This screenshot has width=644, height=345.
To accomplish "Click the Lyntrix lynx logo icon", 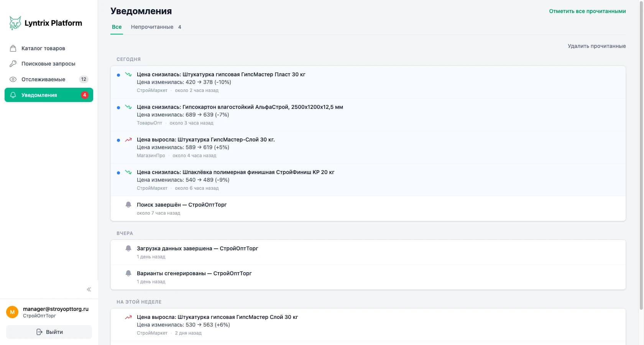I will [x=15, y=23].
